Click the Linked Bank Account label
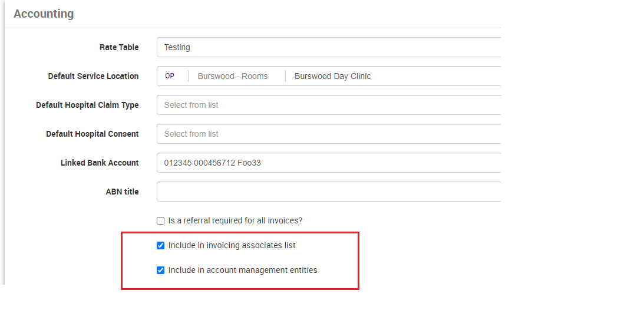Viewport: 644px width, 323px height. [x=100, y=163]
